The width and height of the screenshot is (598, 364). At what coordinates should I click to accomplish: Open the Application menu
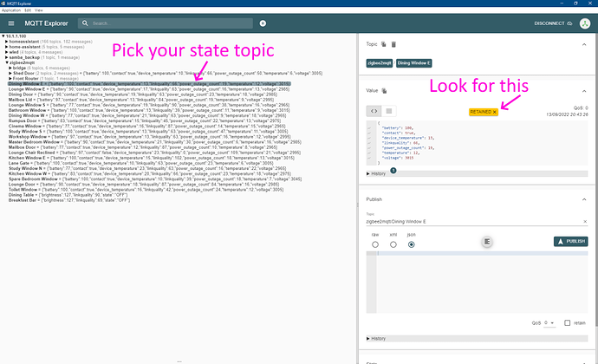pyautogui.click(x=11, y=10)
